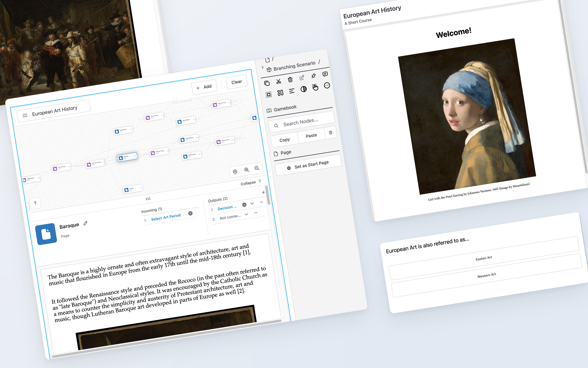Click the duplicate (copy) icon in toolbar
588x368 pixels.
pyautogui.click(x=267, y=83)
